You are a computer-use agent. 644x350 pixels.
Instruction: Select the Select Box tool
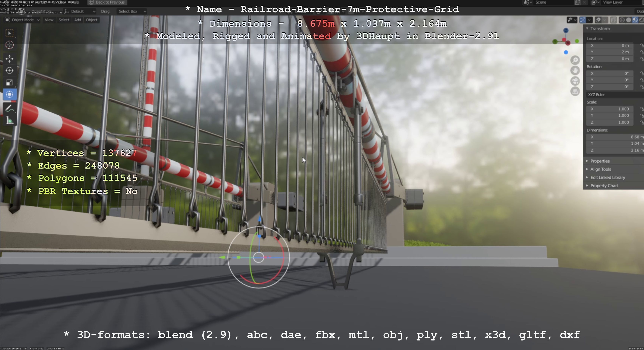(x=9, y=33)
